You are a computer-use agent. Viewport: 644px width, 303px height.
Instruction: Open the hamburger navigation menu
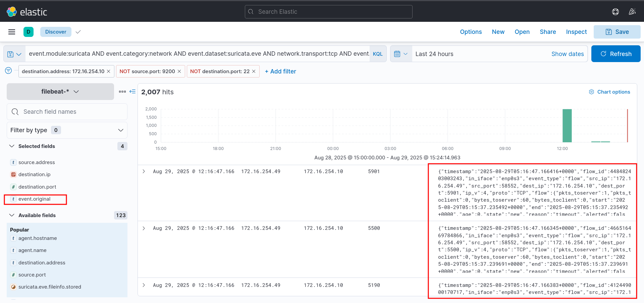(x=12, y=32)
